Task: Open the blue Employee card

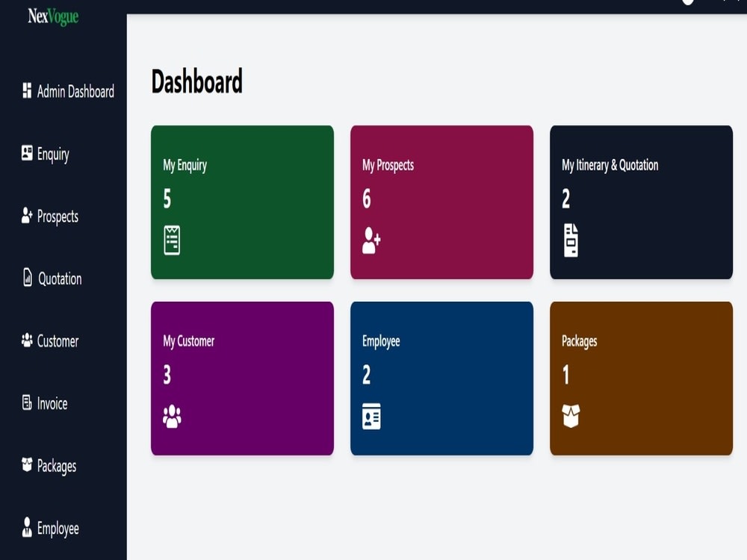Action: click(441, 379)
